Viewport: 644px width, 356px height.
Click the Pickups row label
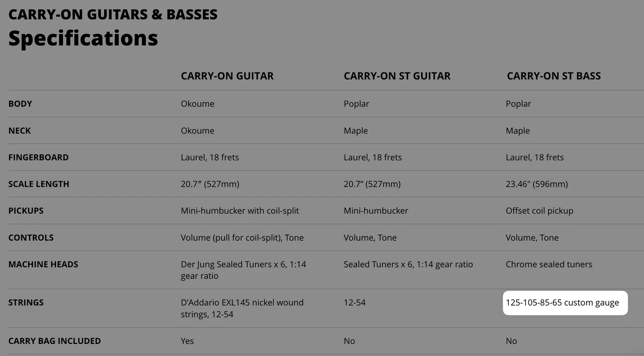pyautogui.click(x=26, y=210)
